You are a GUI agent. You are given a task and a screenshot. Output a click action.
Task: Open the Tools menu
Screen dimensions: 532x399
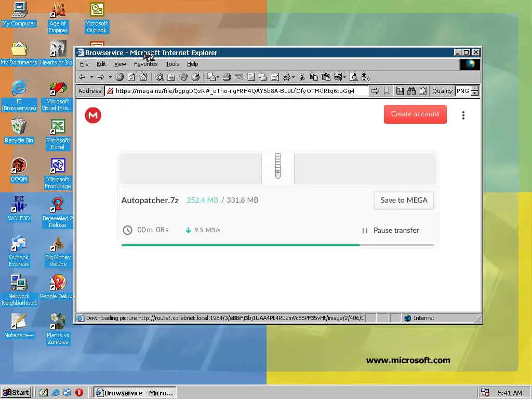[172, 64]
